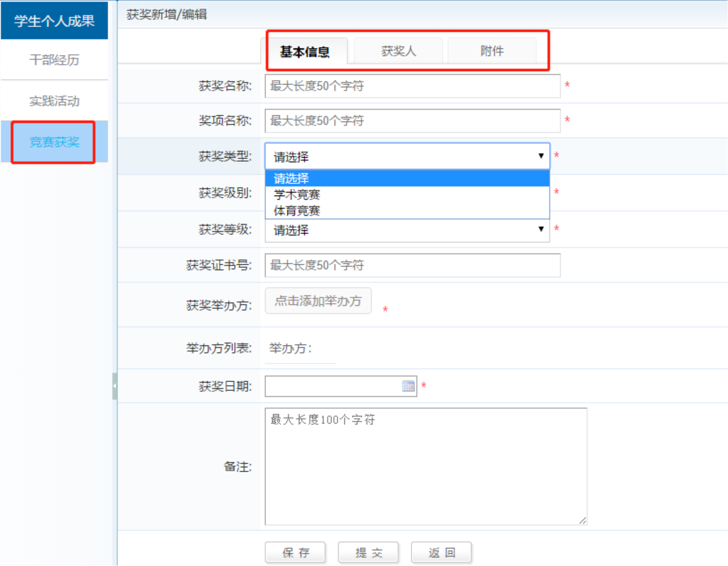Image resolution: width=728 pixels, height=566 pixels.
Task: Focus the 获奖名称 input field
Action: tap(412, 86)
